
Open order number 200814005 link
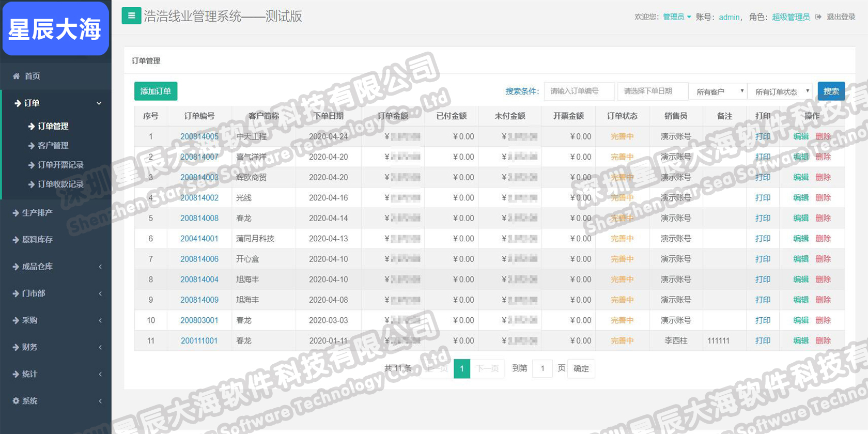click(199, 136)
